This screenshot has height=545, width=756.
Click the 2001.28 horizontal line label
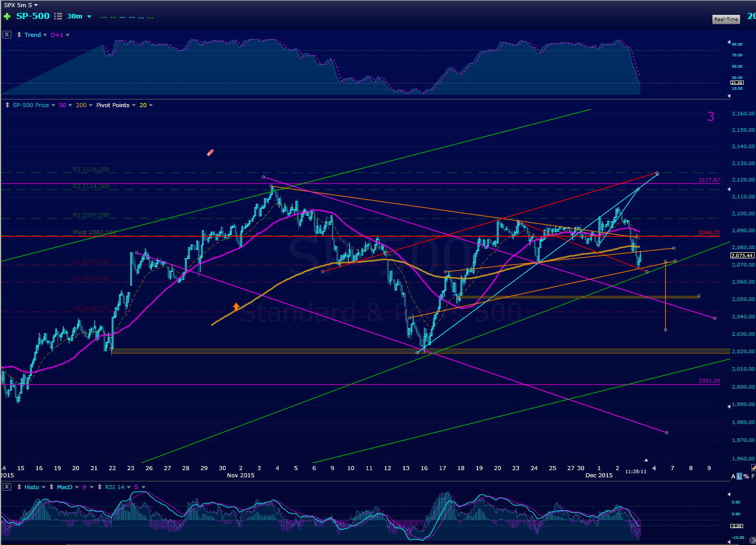[709, 381]
